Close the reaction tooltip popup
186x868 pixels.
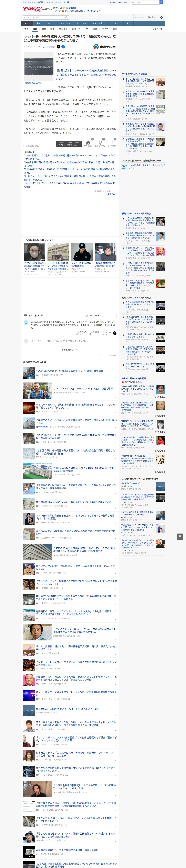point(80,142)
